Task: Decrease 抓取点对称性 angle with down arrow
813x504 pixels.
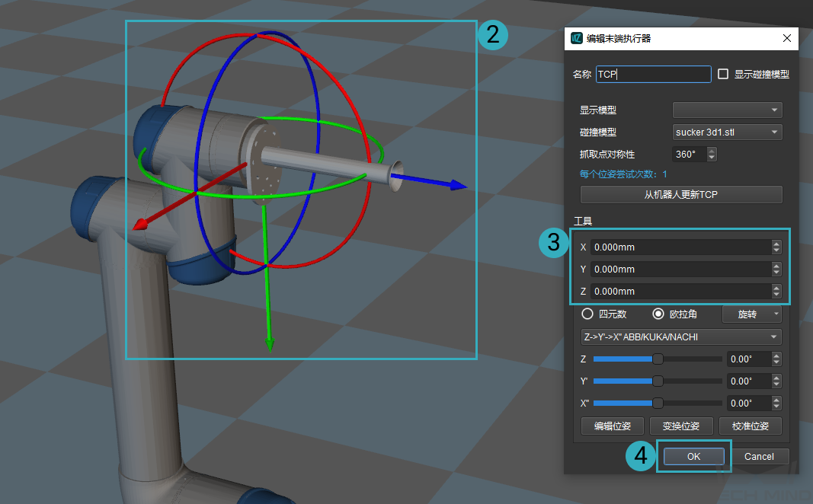Action: click(712, 158)
